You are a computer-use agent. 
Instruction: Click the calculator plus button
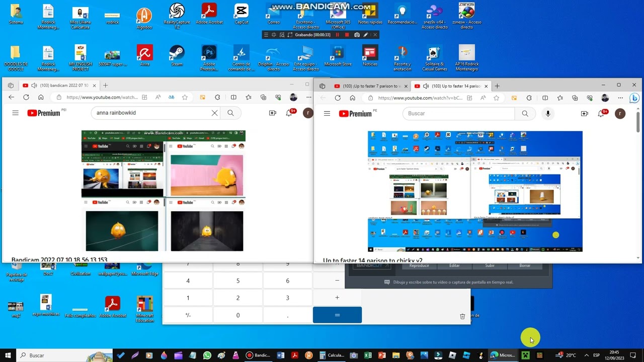[337, 298]
